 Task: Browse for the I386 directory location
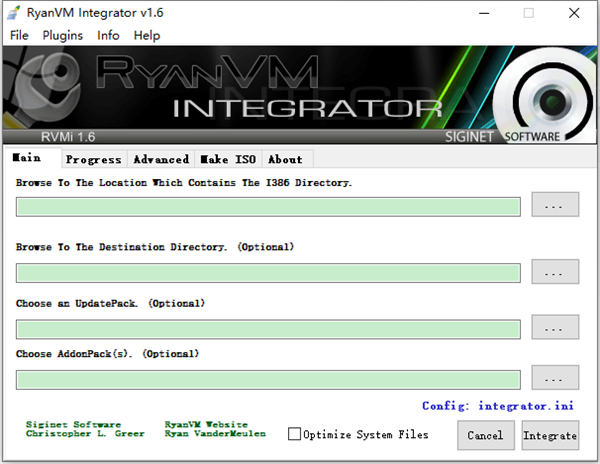(555, 205)
